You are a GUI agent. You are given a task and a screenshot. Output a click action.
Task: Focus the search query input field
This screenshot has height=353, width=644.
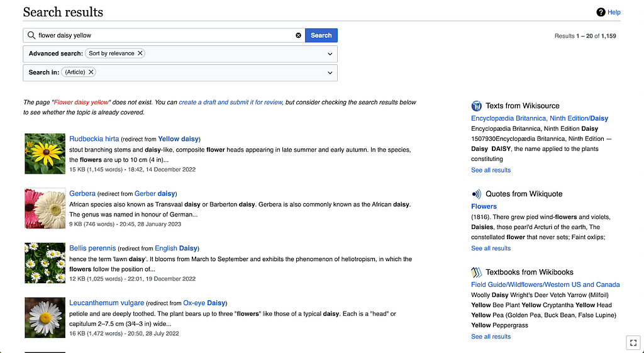click(164, 35)
